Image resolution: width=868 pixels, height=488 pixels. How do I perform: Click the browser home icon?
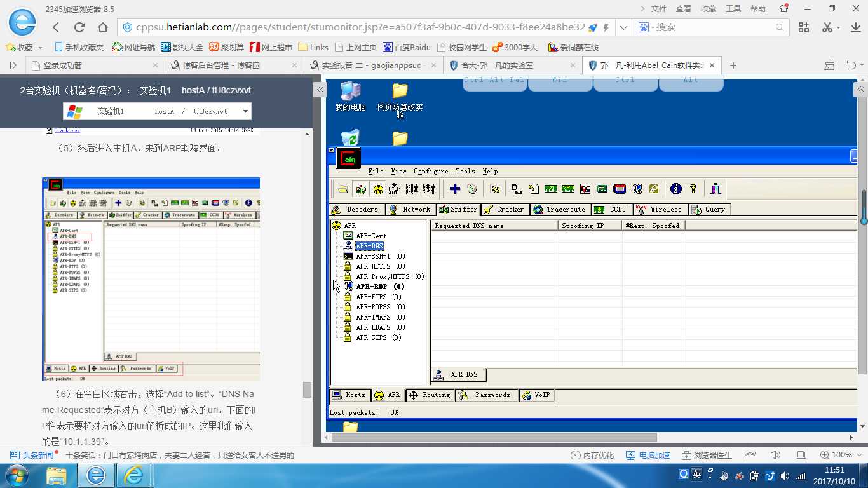click(103, 27)
